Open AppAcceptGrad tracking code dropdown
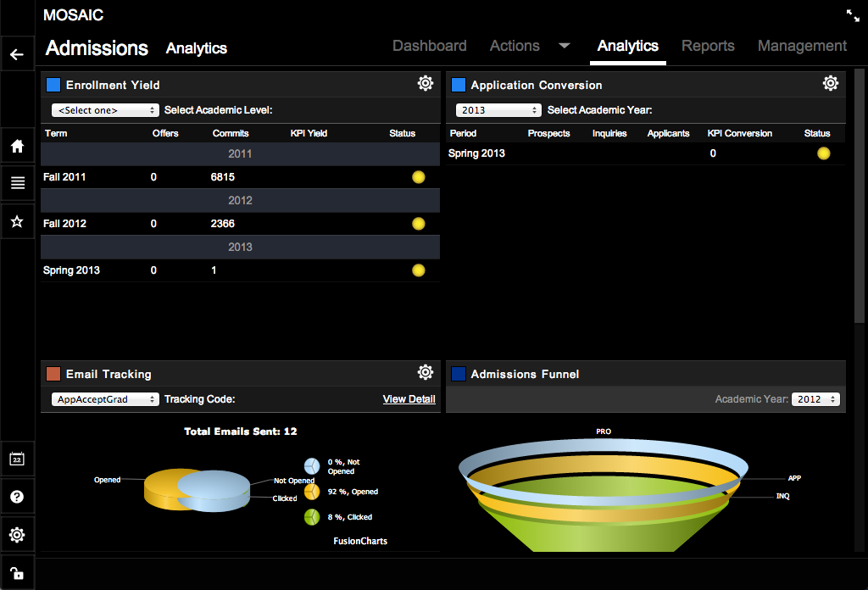The height and width of the screenshot is (590, 868). [105, 399]
